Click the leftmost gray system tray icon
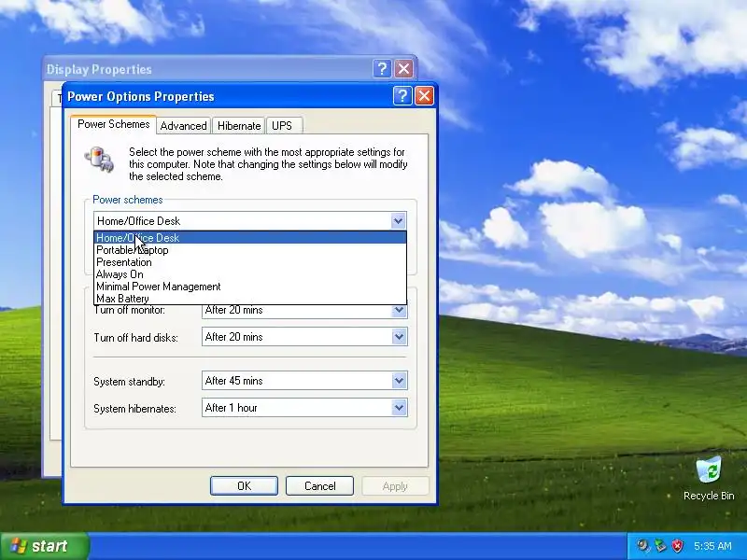Viewport: 747px width, 560px height. click(x=643, y=546)
